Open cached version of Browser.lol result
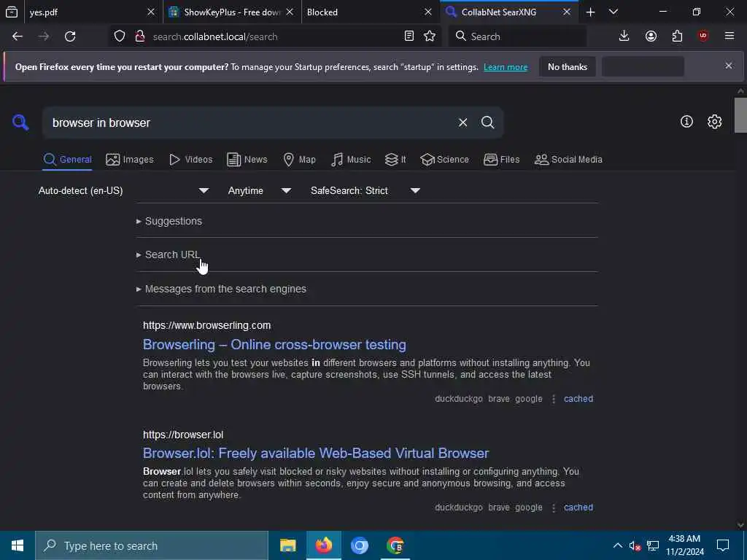The image size is (747, 560). [x=578, y=507]
